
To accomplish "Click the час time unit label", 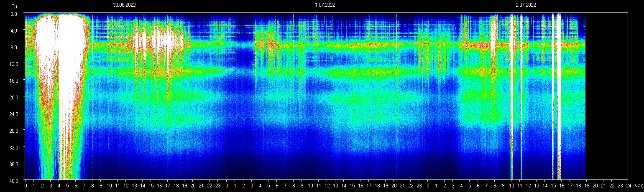I will [x=638, y=186].
